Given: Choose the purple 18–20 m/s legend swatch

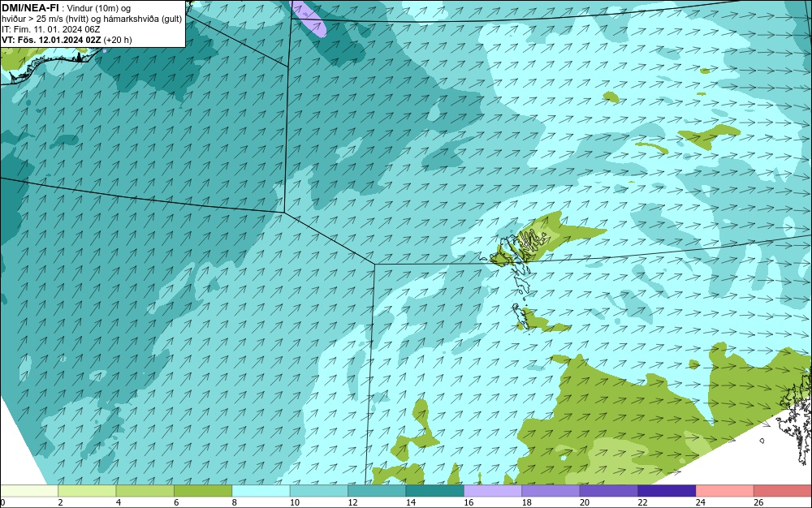Looking at the screenshot, I should [551, 491].
